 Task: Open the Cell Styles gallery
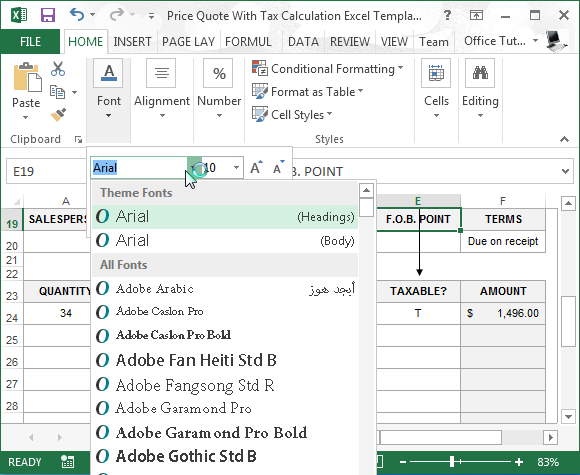point(292,115)
